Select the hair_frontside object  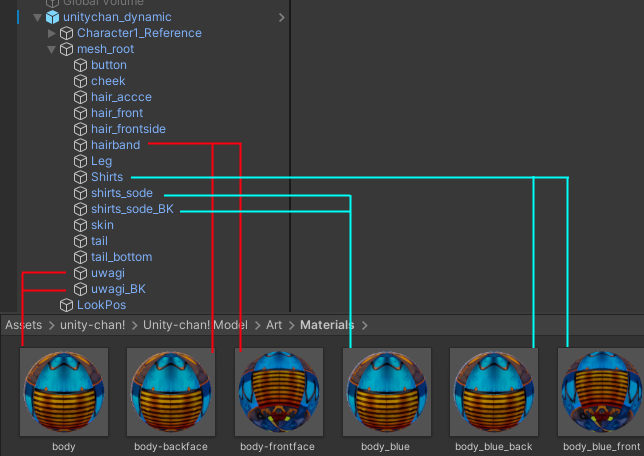coord(128,129)
